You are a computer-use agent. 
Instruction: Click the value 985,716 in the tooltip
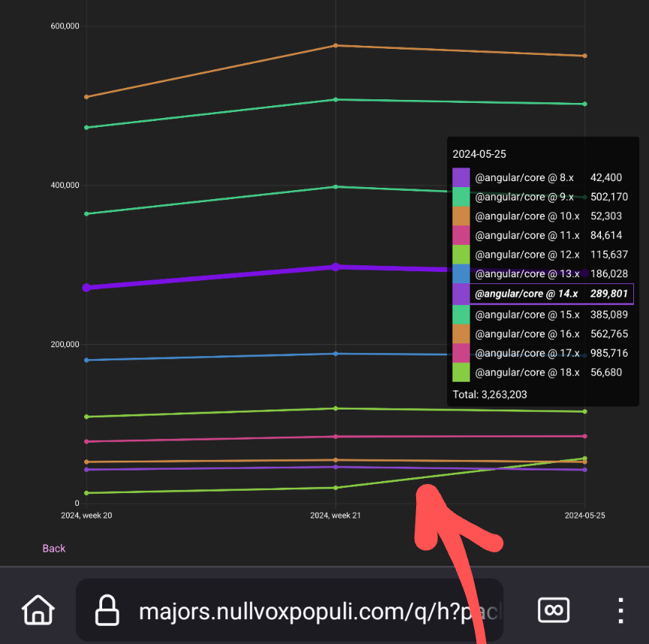click(x=609, y=353)
